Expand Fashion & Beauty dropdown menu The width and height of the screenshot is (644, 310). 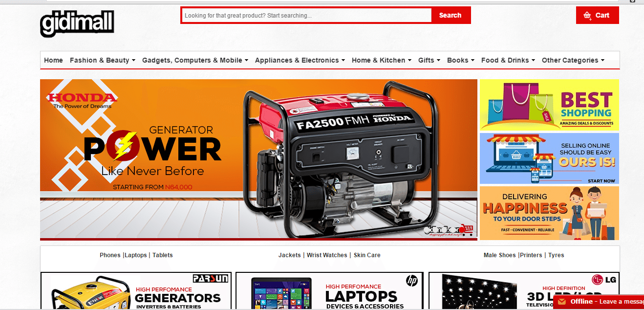pyautogui.click(x=103, y=60)
